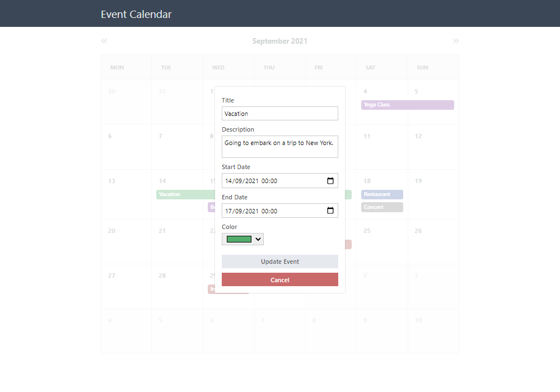Edit the Description text area

pyautogui.click(x=279, y=147)
